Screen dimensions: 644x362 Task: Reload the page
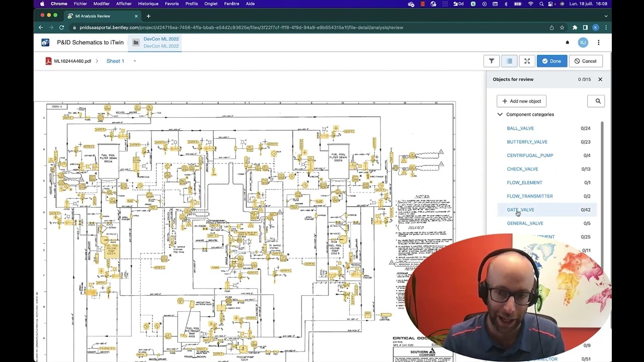coord(61,28)
